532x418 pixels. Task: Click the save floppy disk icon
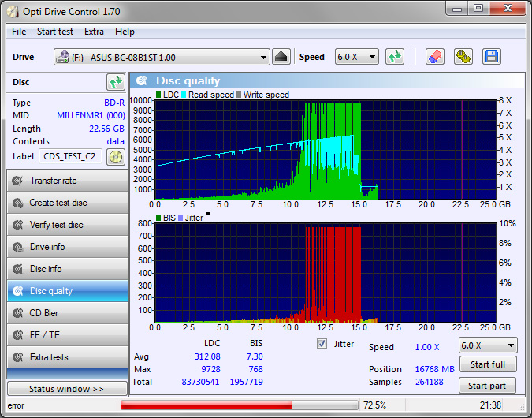click(492, 57)
